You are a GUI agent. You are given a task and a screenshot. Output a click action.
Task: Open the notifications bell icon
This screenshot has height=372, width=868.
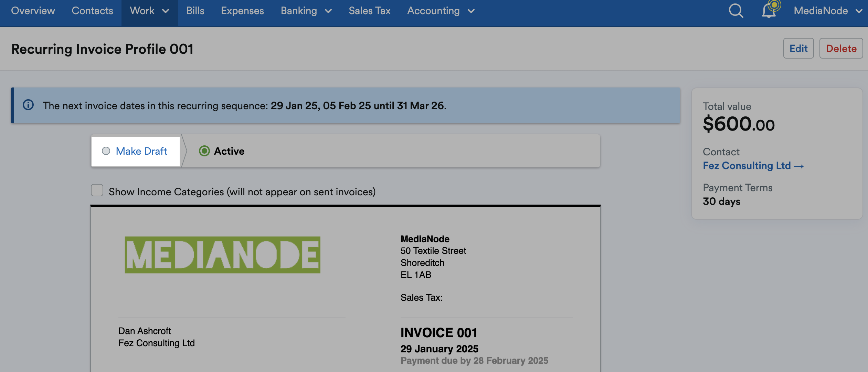tap(769, 11)
